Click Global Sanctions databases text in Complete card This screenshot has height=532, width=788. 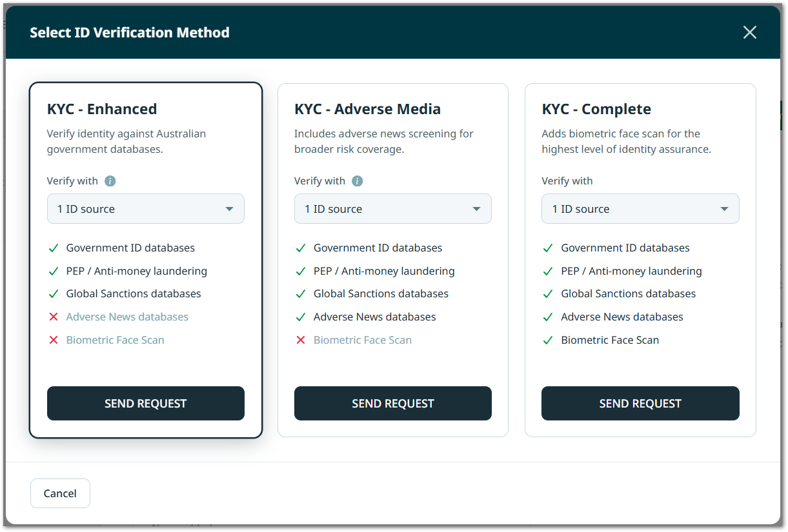(629, 293)
